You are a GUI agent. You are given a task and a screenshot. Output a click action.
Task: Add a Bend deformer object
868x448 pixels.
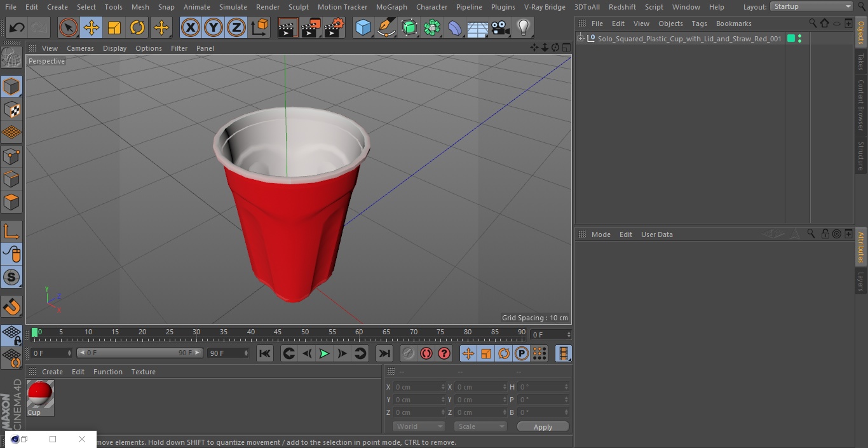pyautogui.click(x=455, y=27)
